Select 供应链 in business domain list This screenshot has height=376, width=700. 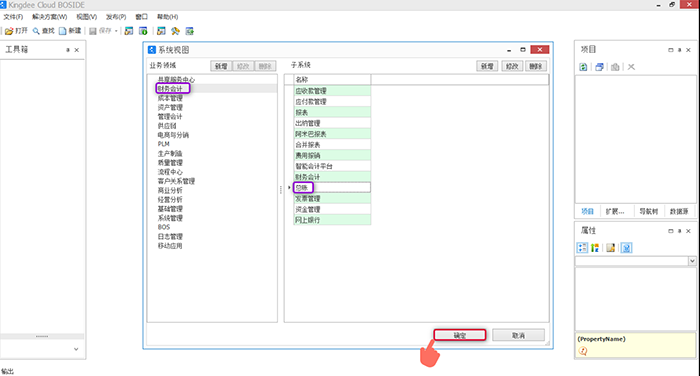tap(167, 126)
